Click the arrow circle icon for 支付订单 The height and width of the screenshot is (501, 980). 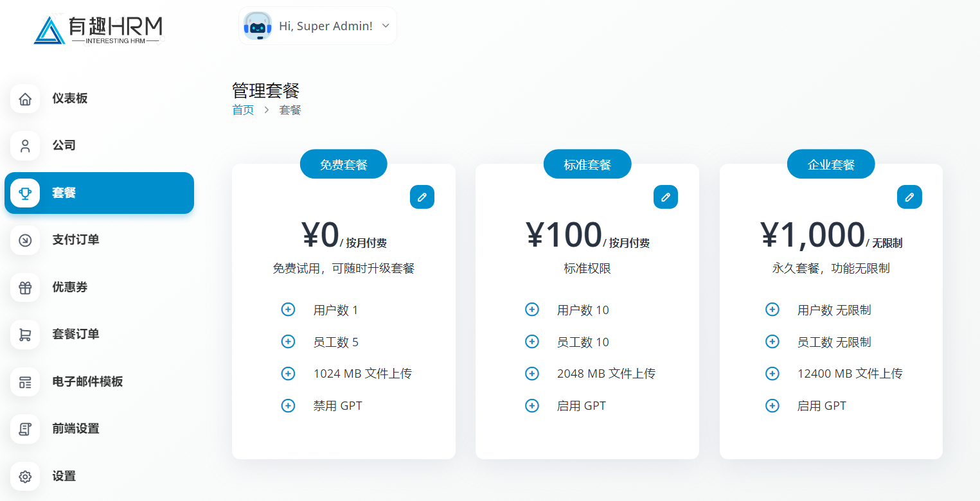coord(25,240)
